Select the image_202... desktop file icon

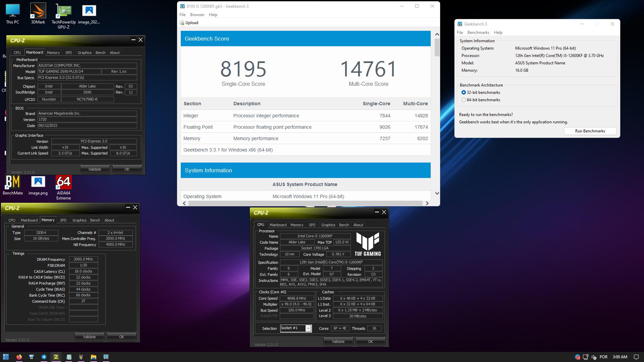pos(89,13)
